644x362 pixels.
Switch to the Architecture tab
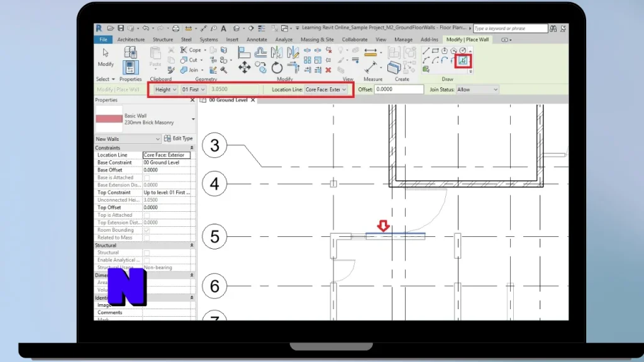tap(131, 40)
